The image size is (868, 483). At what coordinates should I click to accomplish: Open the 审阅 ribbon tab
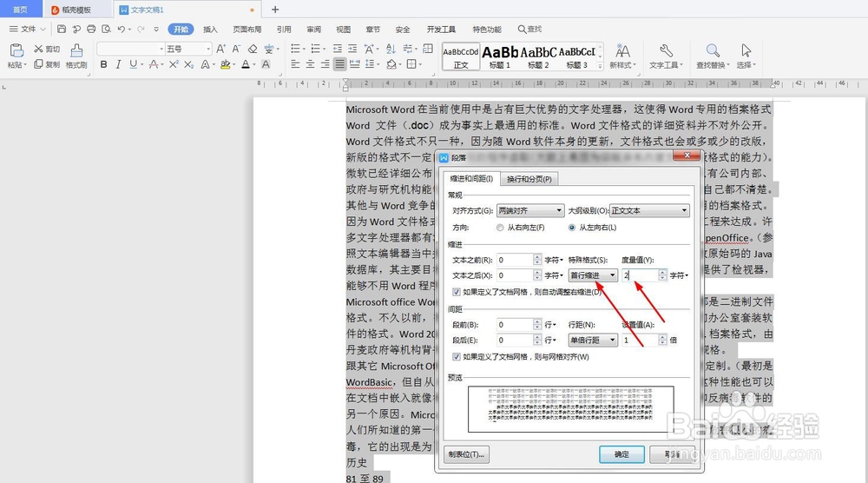(x=314, y=30)
